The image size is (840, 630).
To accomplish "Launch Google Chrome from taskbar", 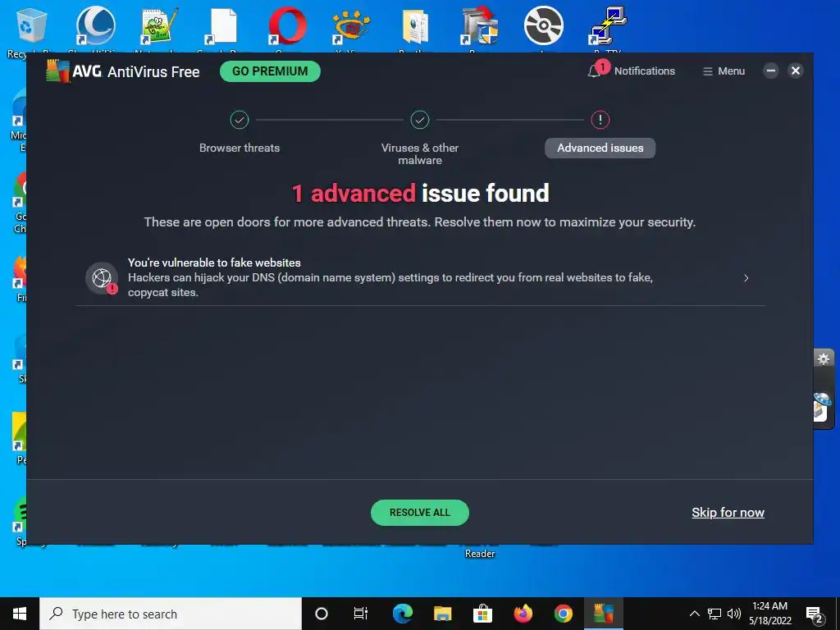I will pos(563,614).
